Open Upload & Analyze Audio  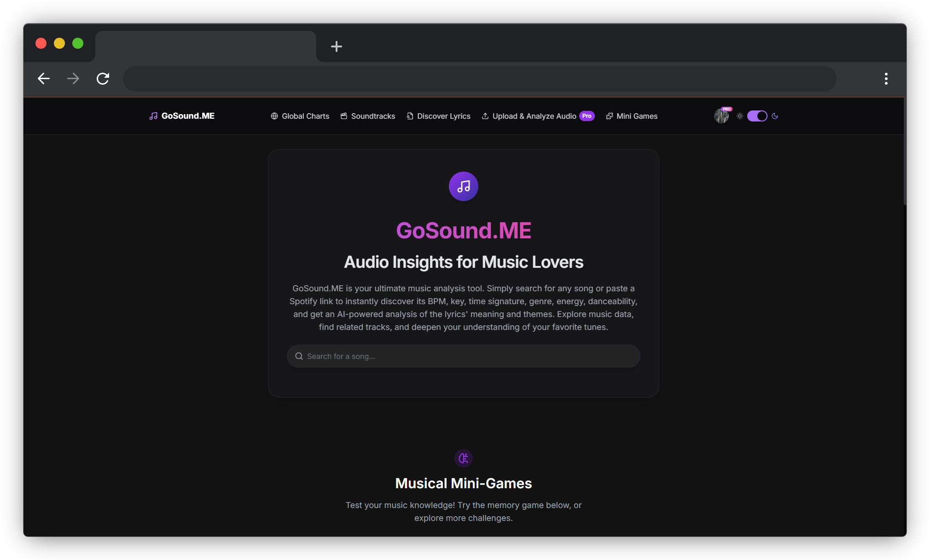coord(529,116)
